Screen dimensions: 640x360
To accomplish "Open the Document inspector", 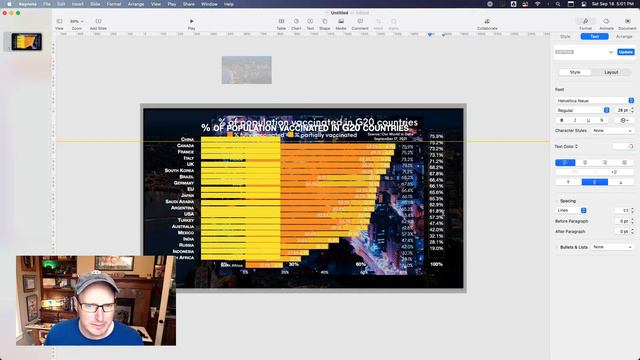I will [x=627, y=24].
